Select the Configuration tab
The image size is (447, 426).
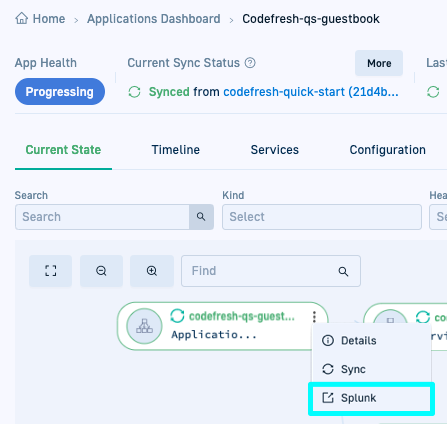click(x=388, y=150)
